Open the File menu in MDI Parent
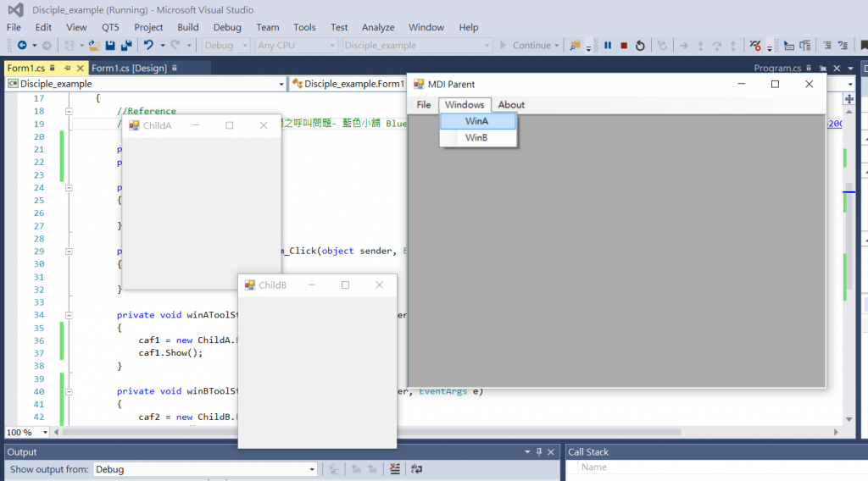Screen dimensions: 868x481 coord(424,104)
